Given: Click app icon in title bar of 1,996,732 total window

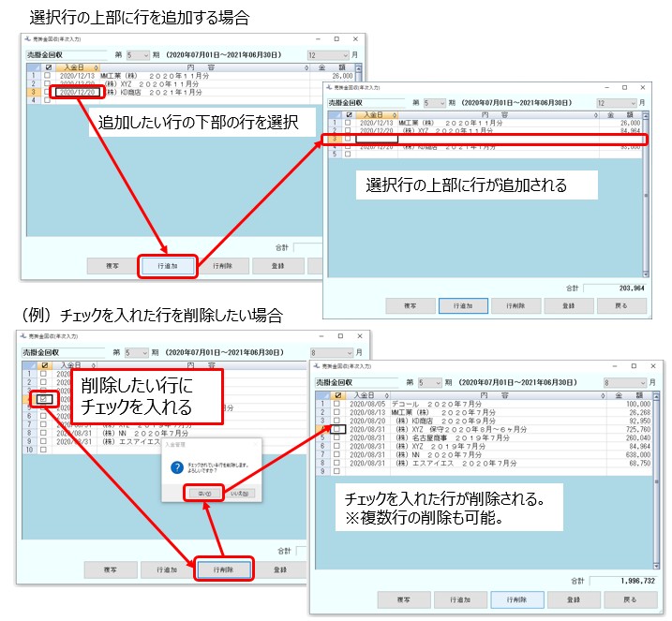Looking at the screenshot, I should click(x=317, y=365).
